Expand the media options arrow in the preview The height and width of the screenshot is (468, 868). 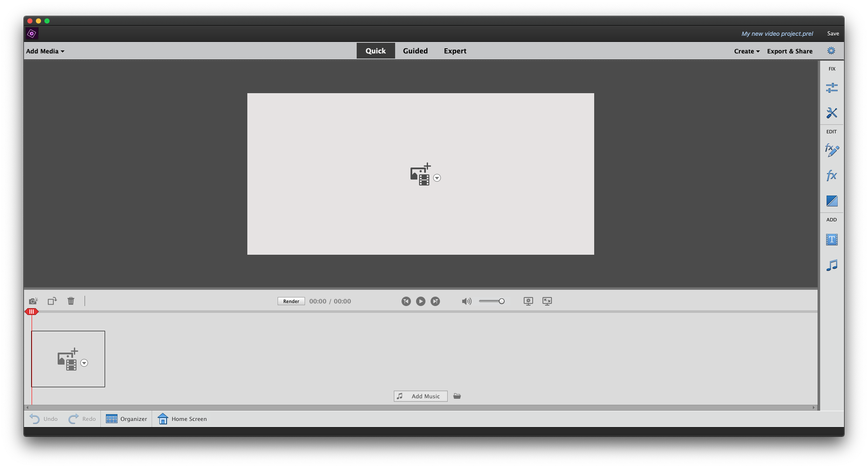(x=437, y=178)
